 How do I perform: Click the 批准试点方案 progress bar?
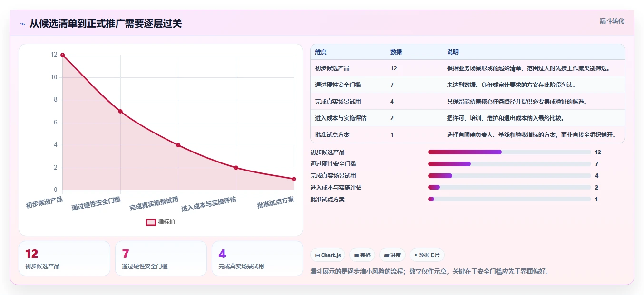[509, 199]
